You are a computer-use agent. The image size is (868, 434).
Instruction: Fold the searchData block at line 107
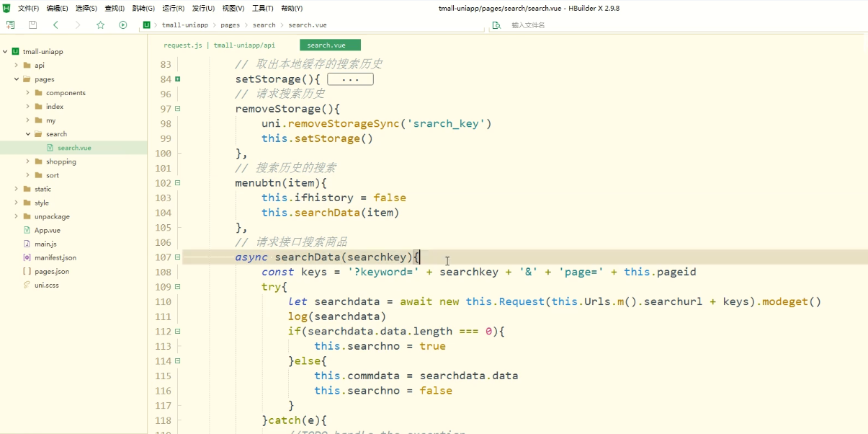coord(178,257)
